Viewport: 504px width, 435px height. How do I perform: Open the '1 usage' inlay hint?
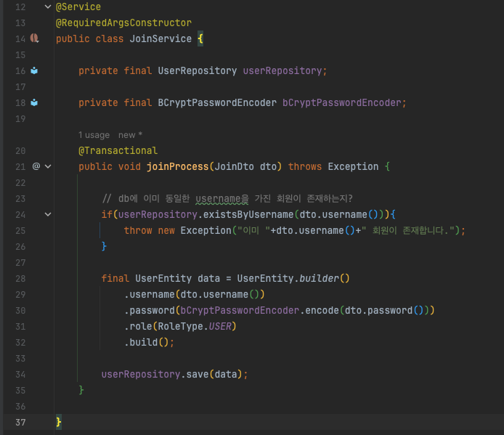point(94,135)
